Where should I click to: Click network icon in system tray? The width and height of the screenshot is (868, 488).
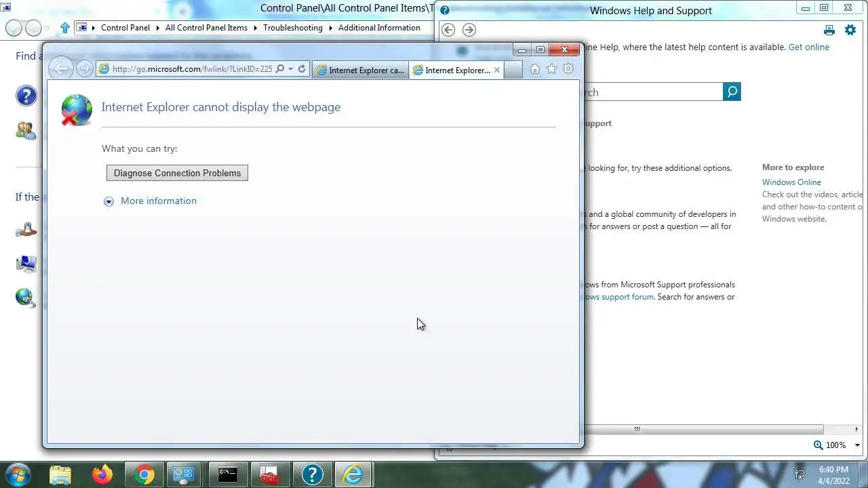tap(800, 474)
